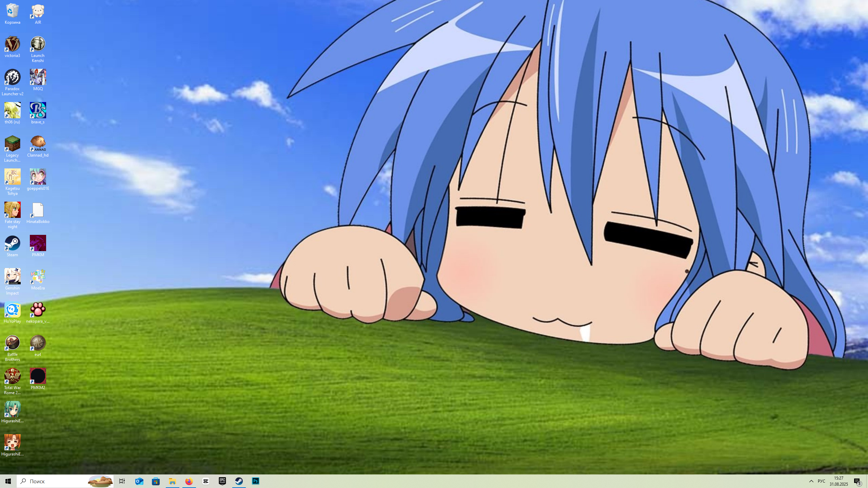
Task: Select the MoeEra desktop shortcut
Action: tap(38, 280)
